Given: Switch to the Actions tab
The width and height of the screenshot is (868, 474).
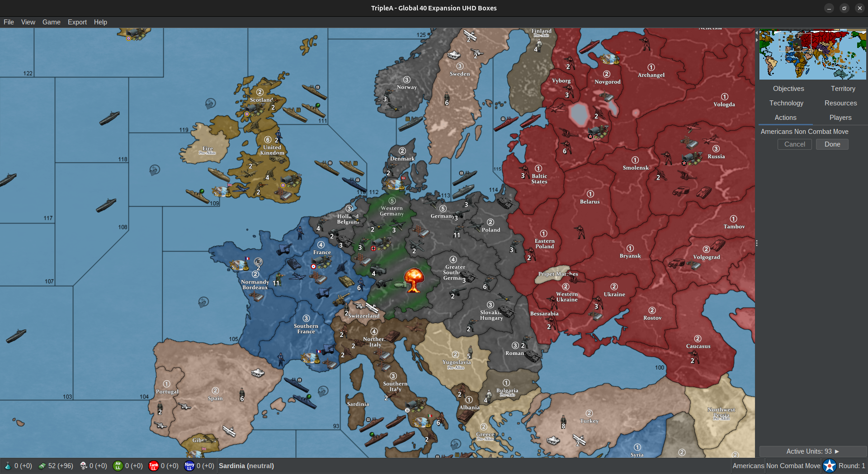Looking at the screenshot, I should [x=785, y=118].
